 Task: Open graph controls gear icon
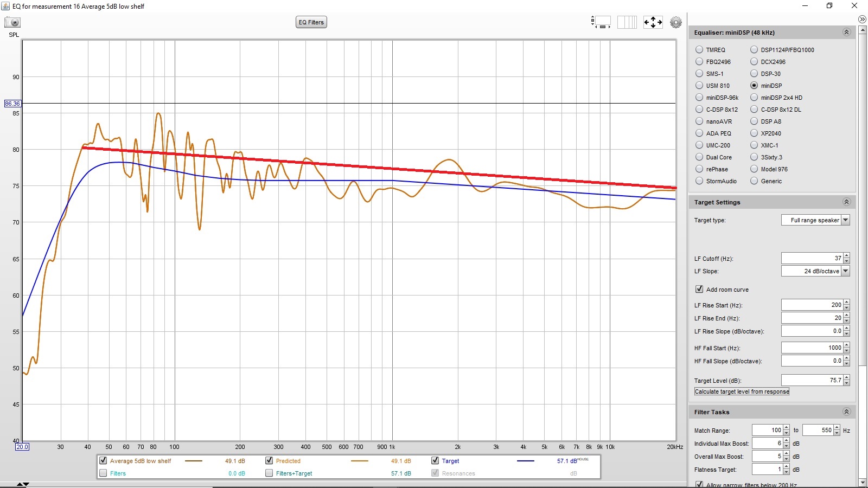click(x=676, y=22)
